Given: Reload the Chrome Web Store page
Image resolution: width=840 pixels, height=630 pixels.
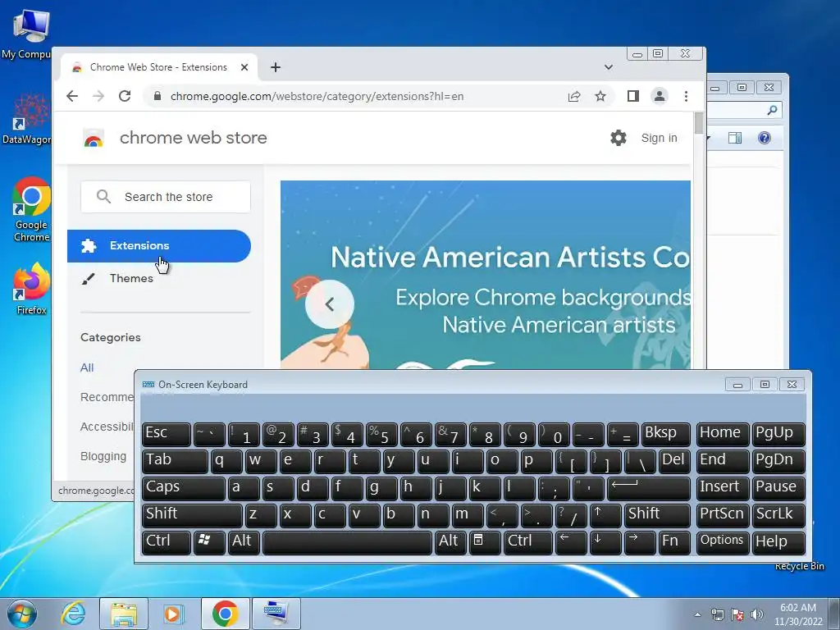Looking at the screenshot, I should (x=125, y=96).
